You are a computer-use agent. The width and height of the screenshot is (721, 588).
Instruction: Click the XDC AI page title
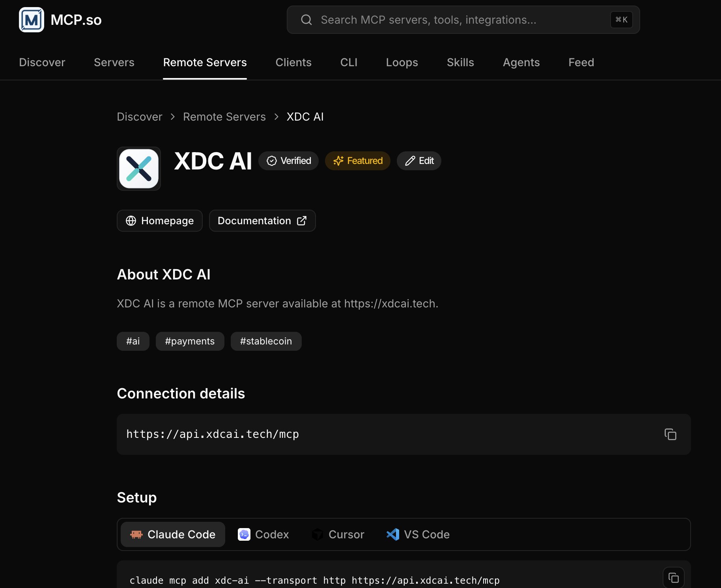tap(213, 161)
